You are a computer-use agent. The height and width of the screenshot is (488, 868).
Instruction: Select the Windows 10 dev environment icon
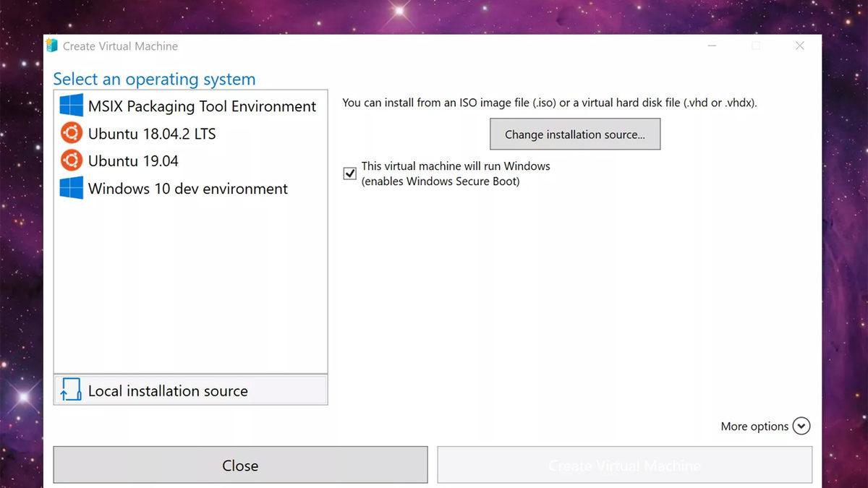point(71,188)
